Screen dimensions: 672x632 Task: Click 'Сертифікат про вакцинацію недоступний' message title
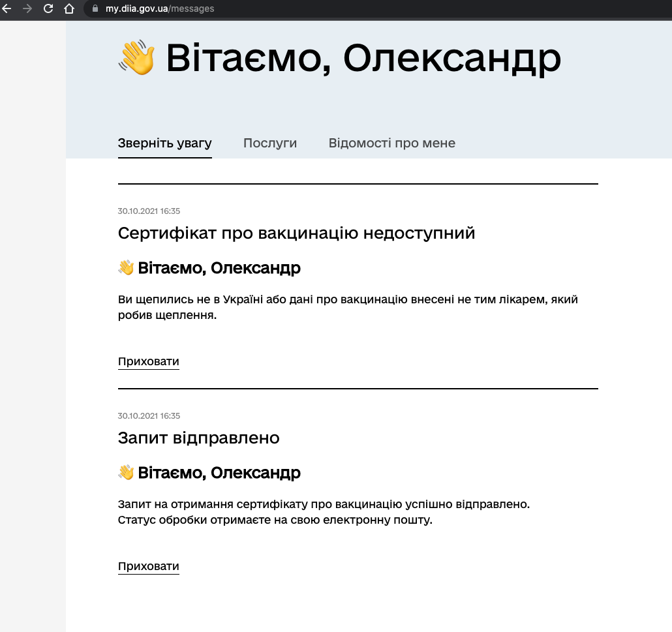(x=296, y=233)
